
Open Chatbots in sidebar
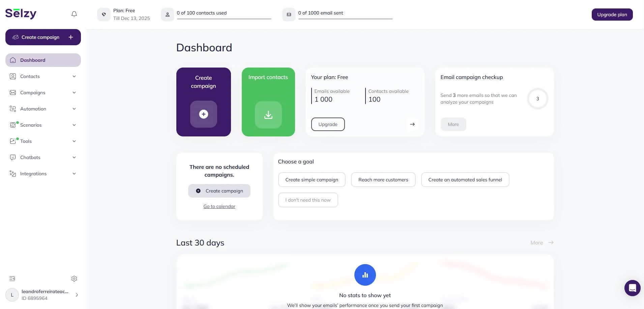click(x=43, y=157)
